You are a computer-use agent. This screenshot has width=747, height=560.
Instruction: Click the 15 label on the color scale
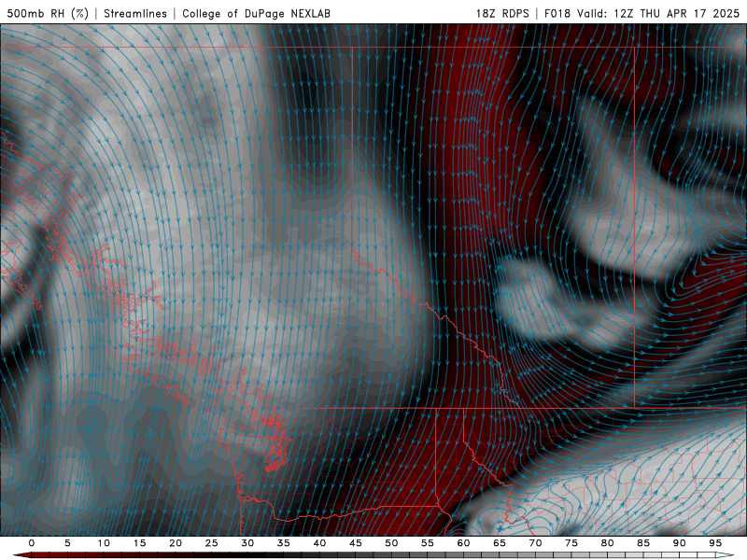(x=139, y=543)
